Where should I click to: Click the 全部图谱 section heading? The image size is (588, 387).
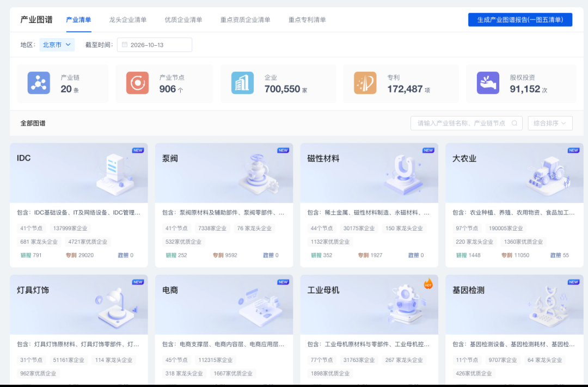click(33, 123)
